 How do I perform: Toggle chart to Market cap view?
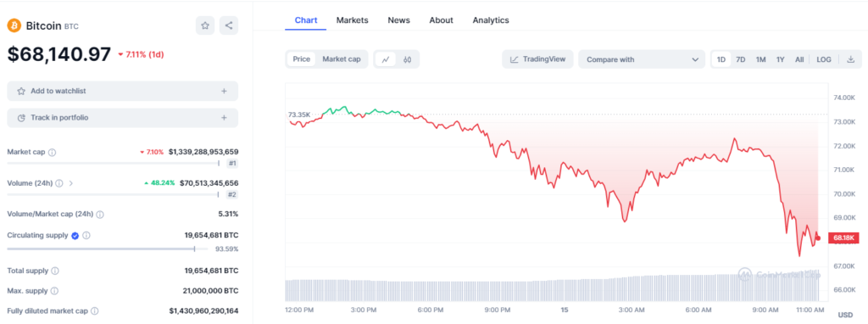pyautogui.click(x=342, y=59)
